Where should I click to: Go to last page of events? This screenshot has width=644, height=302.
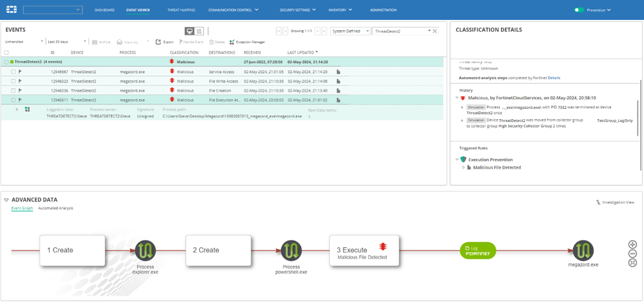[324, 31]
